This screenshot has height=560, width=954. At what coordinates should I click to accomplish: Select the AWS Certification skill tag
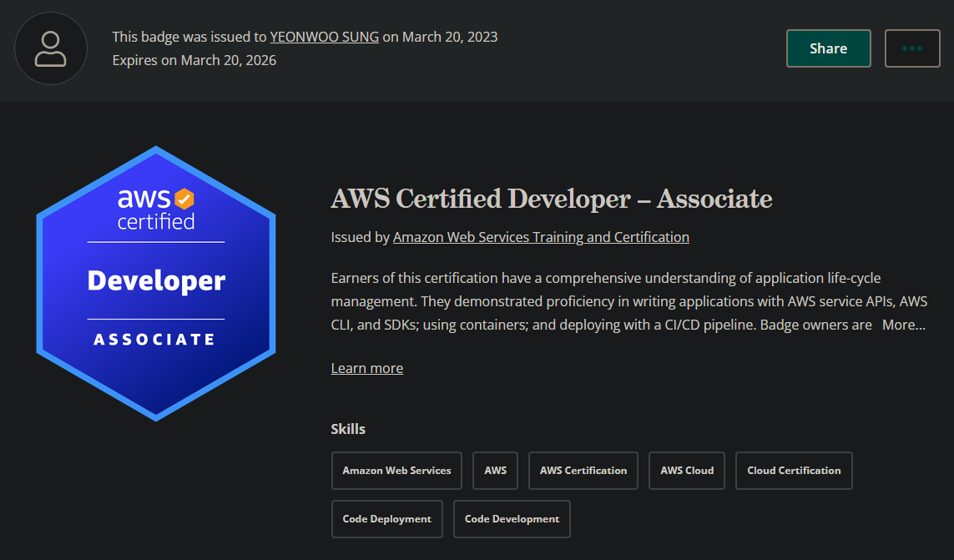point(583,471)
